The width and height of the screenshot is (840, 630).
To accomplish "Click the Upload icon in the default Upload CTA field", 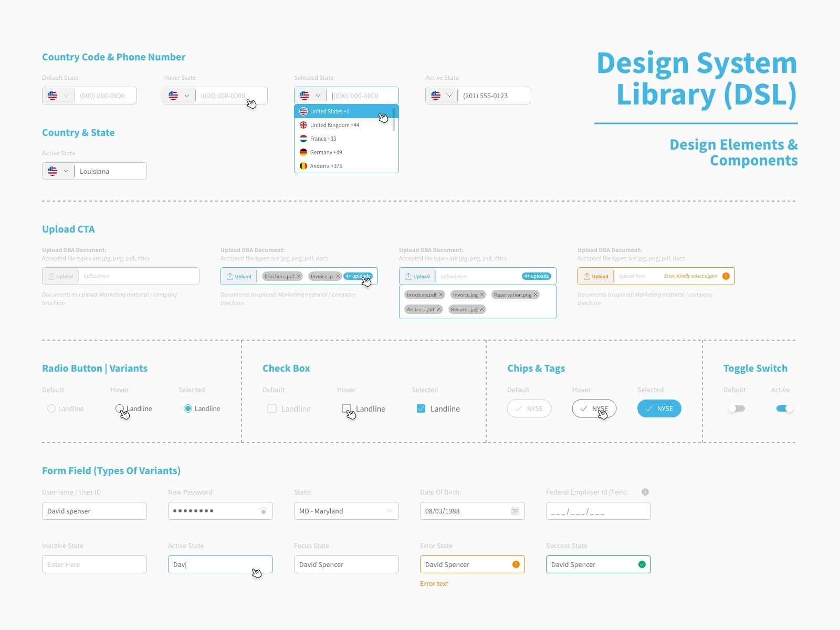I will pos(51,276).
